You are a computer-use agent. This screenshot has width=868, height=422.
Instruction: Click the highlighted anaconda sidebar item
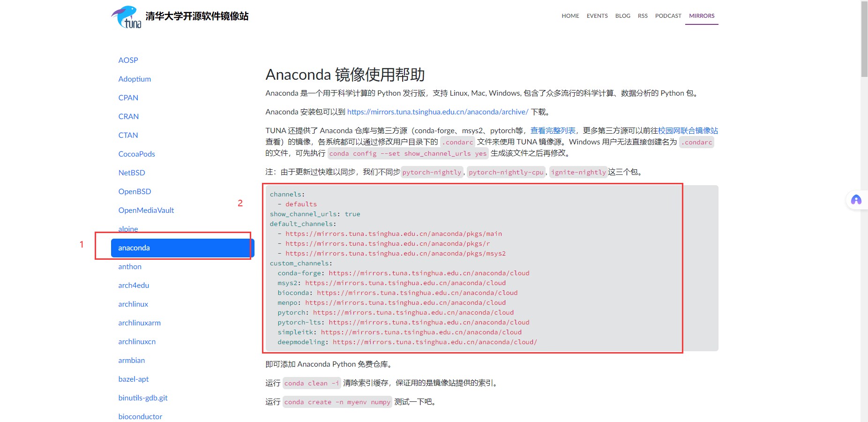click(x=182, y=248)
